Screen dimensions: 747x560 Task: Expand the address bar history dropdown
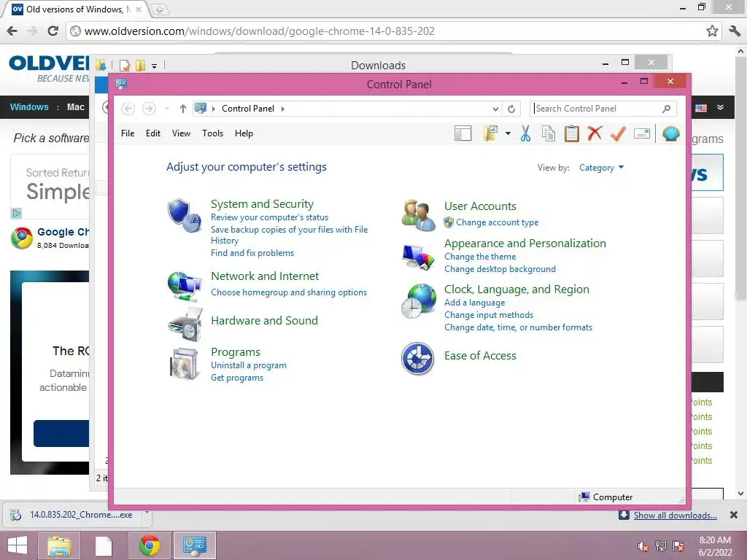point(495,109)
